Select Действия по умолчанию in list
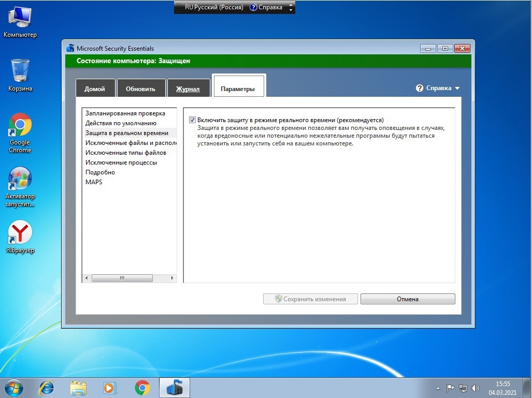This screenshot has width=532, height=398. click(129, 123)
